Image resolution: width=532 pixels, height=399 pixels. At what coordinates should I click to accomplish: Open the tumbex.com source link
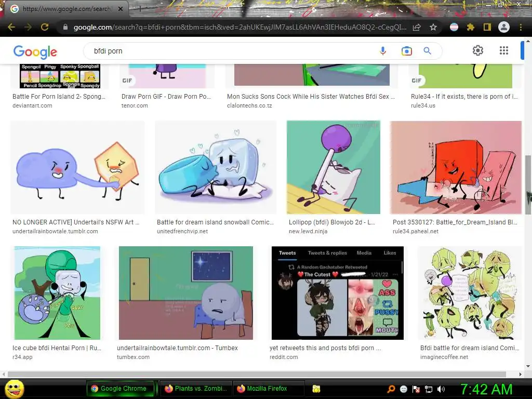point(133,357)
